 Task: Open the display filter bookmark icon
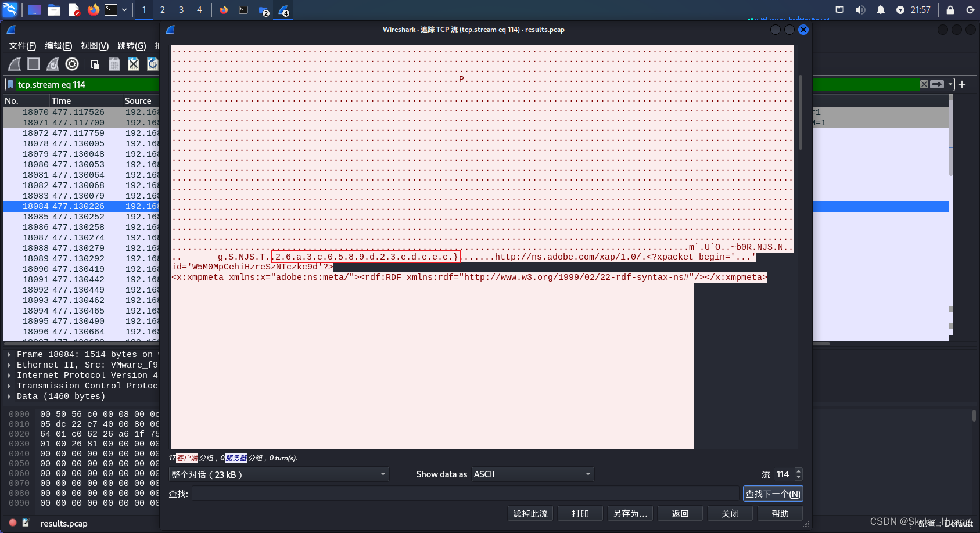(x=10, y=84)
